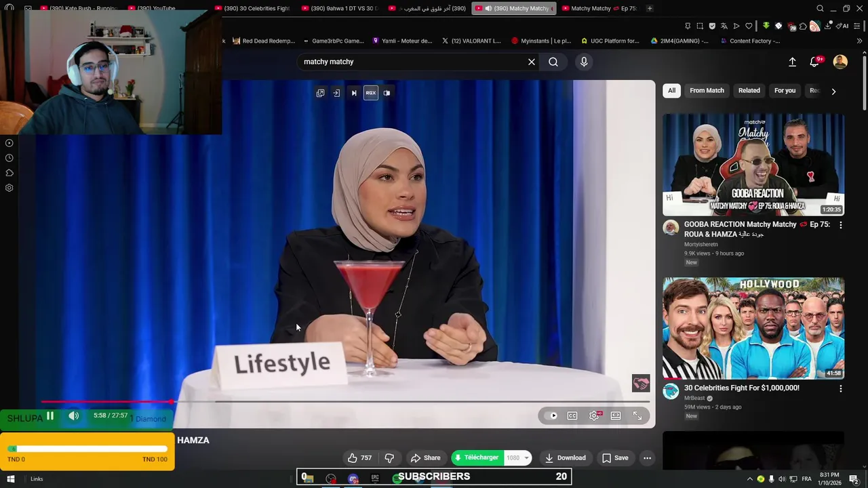Select the Related filter chip

[x=749, y=91]
